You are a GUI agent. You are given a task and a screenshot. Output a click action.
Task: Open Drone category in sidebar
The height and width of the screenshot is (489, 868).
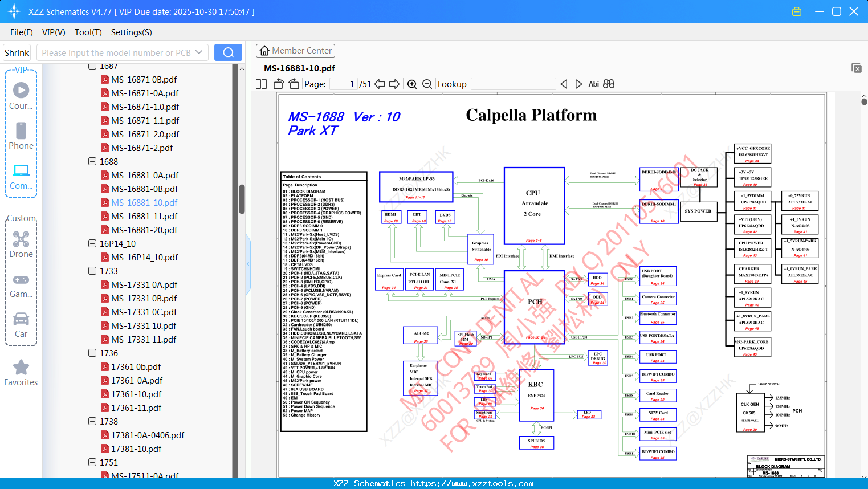21,244
